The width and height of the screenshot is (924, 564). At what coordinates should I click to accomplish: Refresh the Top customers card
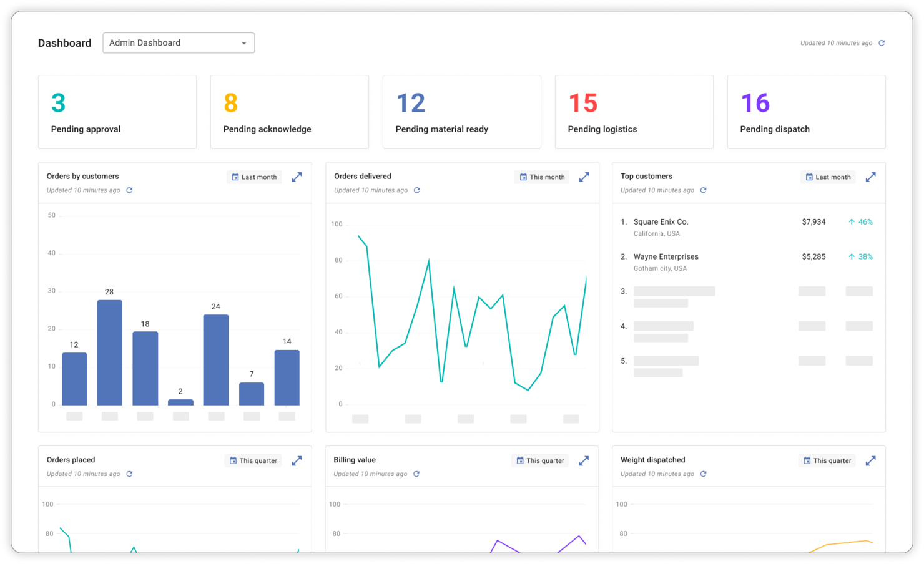[x=704, y=190]
